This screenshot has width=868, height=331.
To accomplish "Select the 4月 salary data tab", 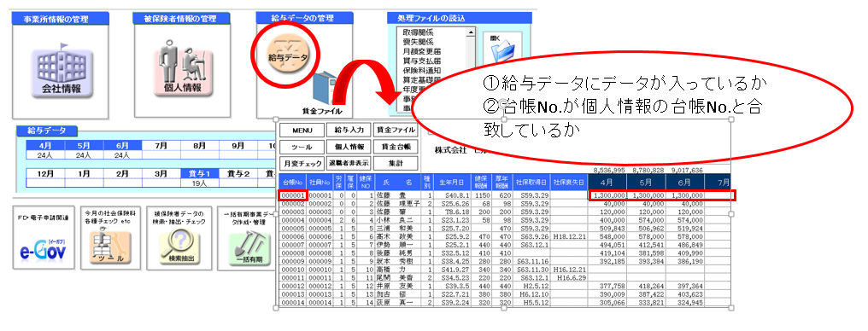I will click(x=45, y=146).
